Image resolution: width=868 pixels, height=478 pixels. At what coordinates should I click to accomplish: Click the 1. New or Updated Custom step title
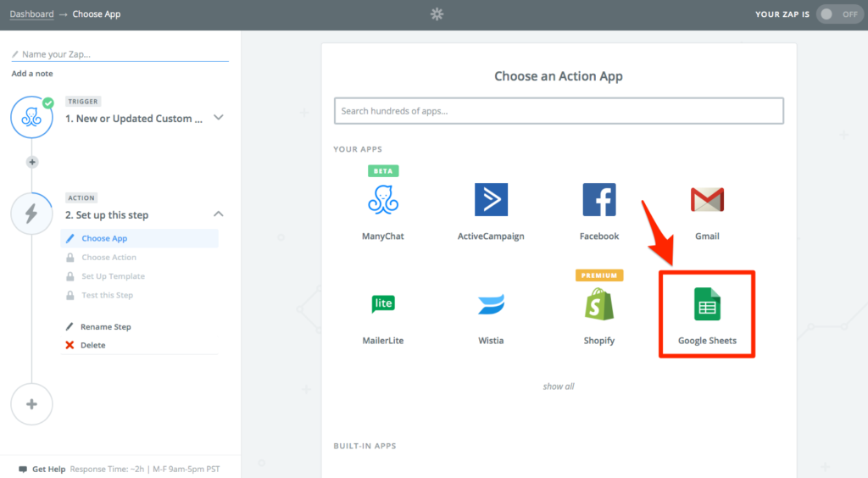pos(134,119)
